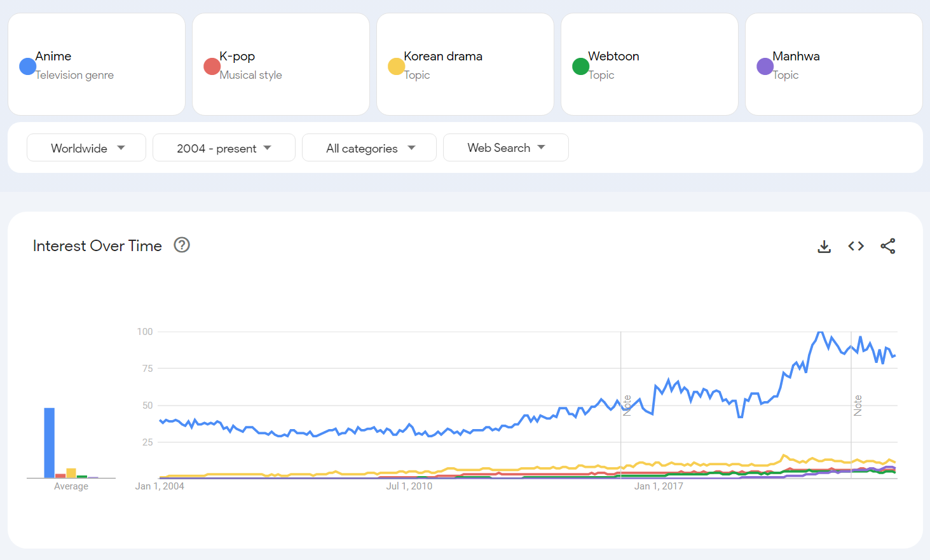Click the blue Anime color dot
The width and height of the screenshot is (930, 560).
[27, 66]
